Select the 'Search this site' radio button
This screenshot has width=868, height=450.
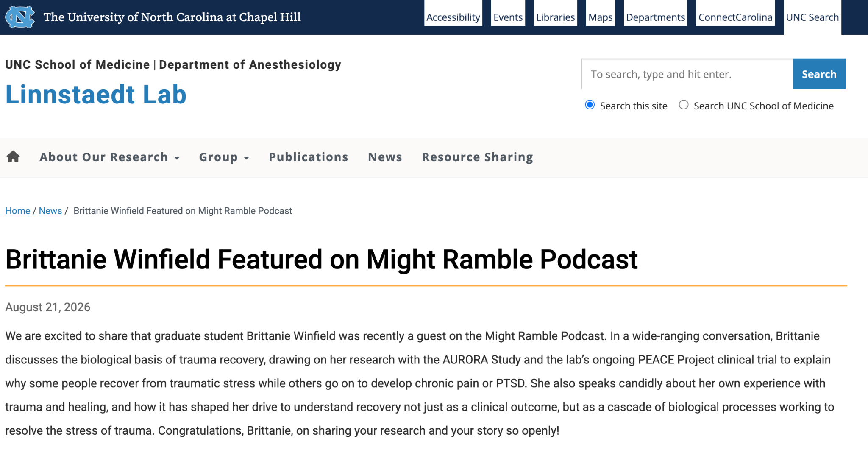tap(590, 105)
